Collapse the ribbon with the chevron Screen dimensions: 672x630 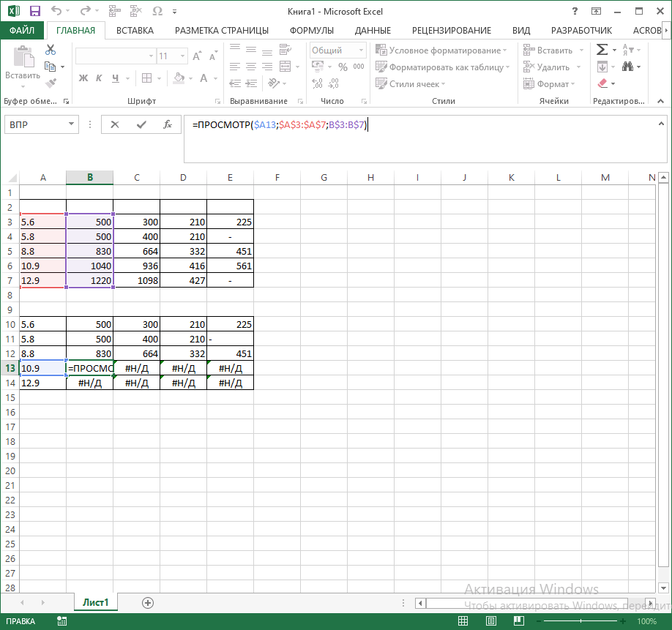point(660,101)
